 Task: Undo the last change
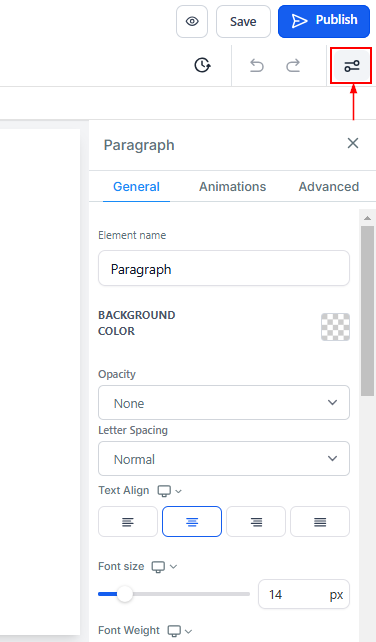(x=257, y=66)
